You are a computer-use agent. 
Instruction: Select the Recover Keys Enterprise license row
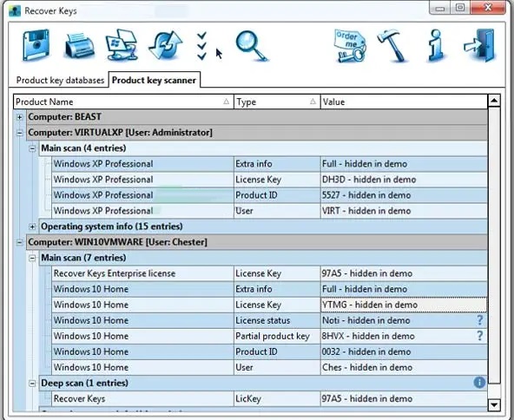[269, 273]
